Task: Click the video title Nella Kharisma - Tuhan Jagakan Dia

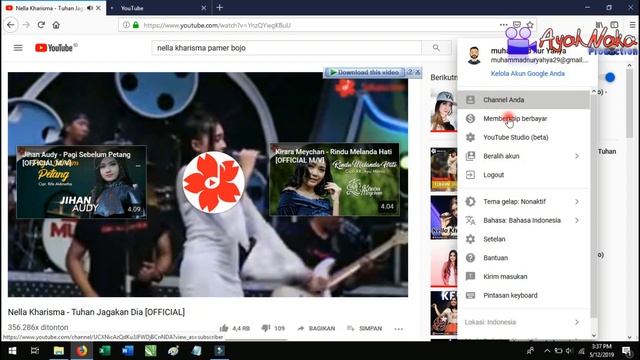Action: pyautogui.click(x=96, y=312)
